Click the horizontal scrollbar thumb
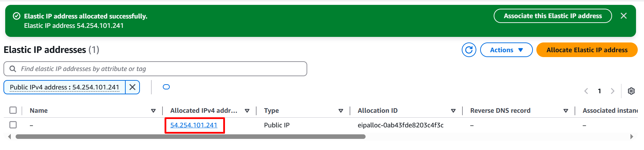644x150 pixels. [x=191, y=137]
